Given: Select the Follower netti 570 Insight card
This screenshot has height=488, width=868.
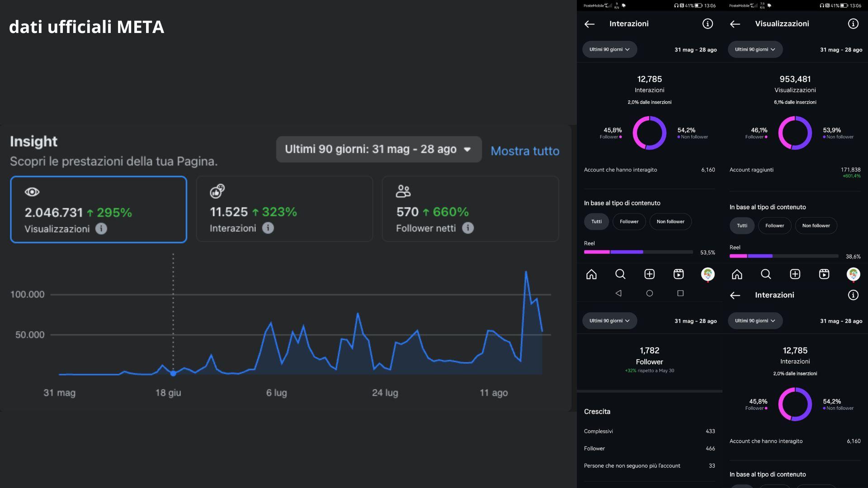Looking at the screenshot, I should pos(471,209).
